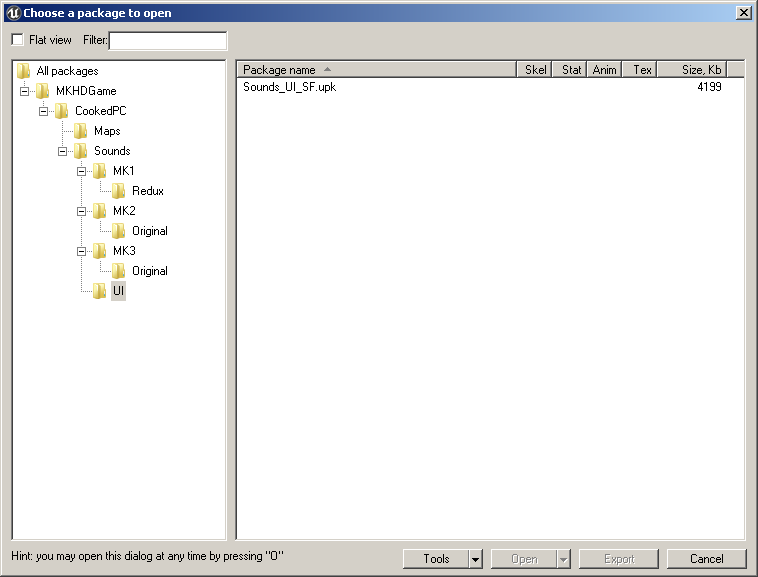758x577 pixels.
Task: Click the Cancel button
Action: 707,559
